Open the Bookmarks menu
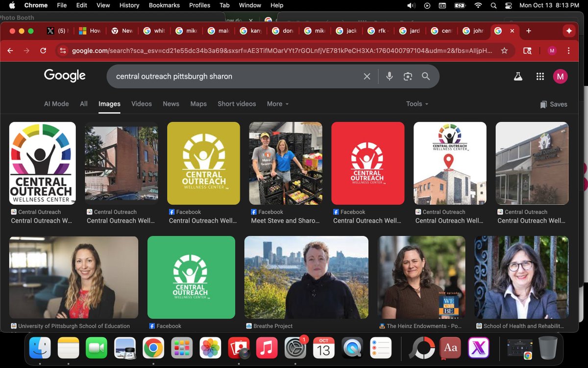Image resolution: width=588 pixels, height=368 pixels. [164, 5]
